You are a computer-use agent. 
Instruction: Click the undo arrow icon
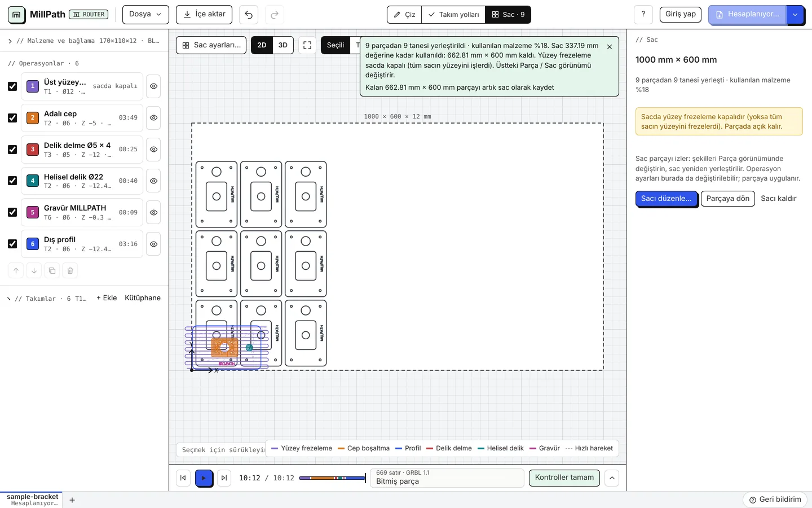point(249,15)
